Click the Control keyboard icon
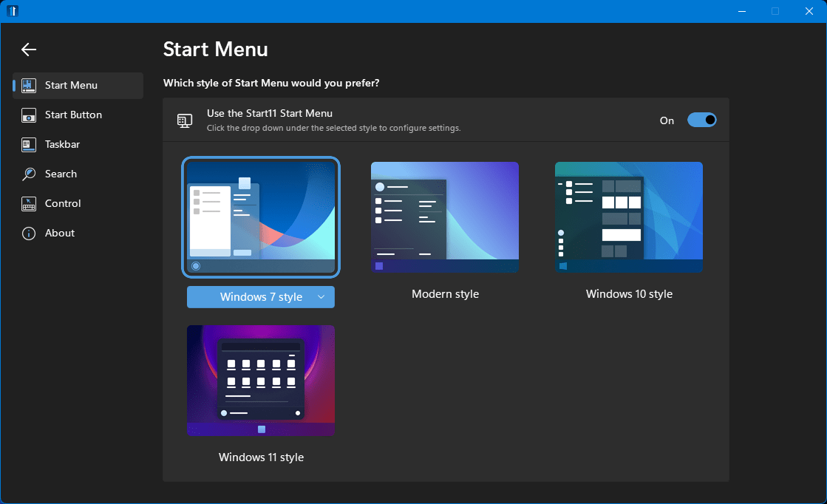This screenshot has width=827, height=504. [x=29, y=204]
